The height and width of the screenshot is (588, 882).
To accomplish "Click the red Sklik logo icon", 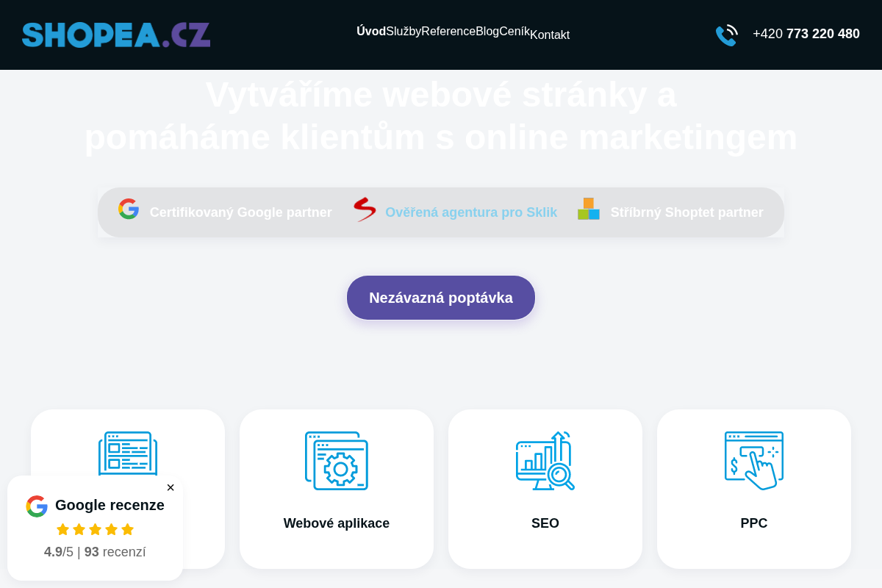I will coord(365,209).
